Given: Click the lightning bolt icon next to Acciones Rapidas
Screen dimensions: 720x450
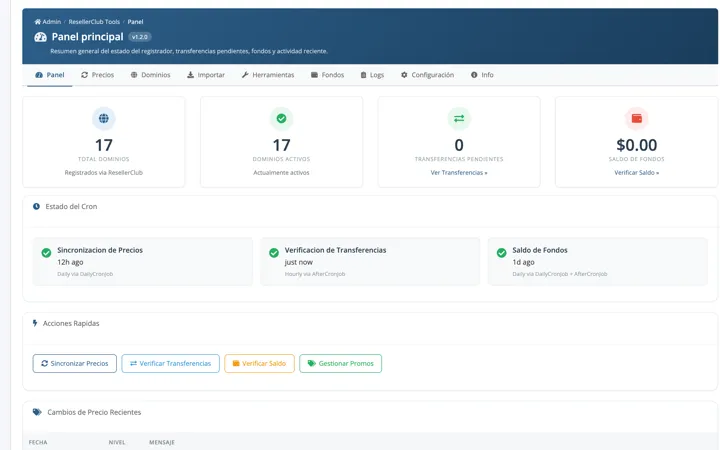Looking at the screenshot, I should click(x=35, y=323).
